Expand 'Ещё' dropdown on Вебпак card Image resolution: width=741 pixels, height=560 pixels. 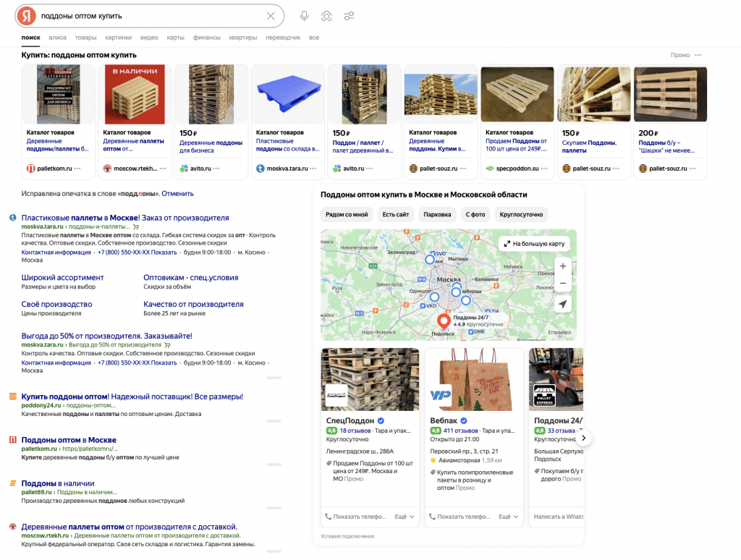tap(508, 517)
